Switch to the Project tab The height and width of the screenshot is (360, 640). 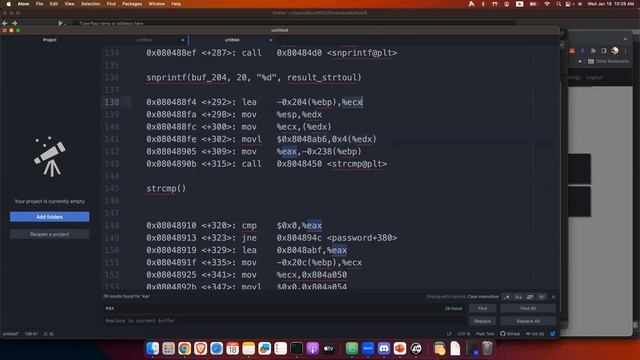[x=49, y=40]
